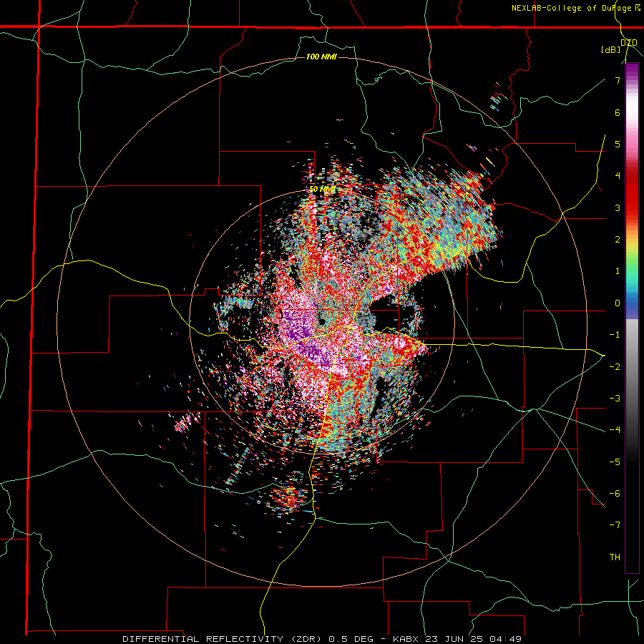Click the -7 dB value on color scale

coord(615,525)
